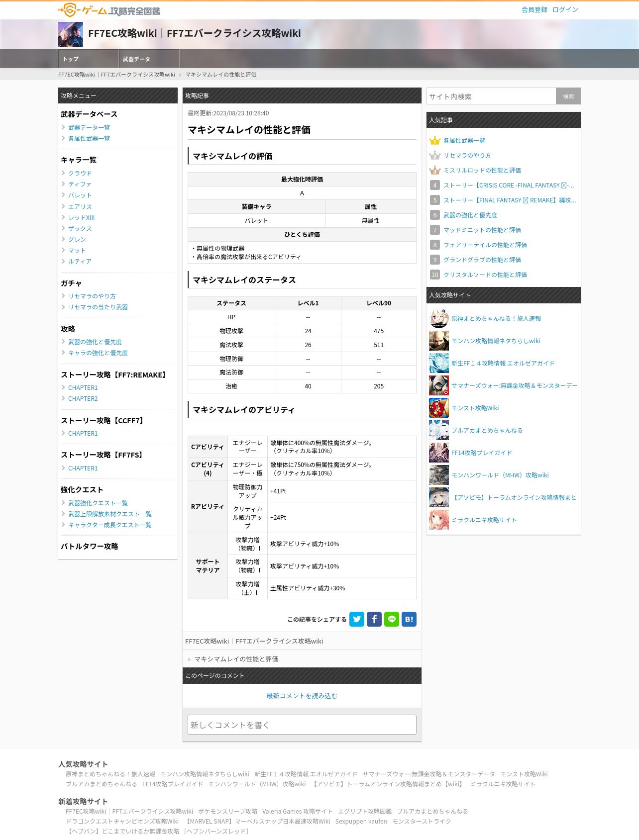Click the 会員登録 link
The height and width of the screenshot is (840, 639).
tap(534, 9)
